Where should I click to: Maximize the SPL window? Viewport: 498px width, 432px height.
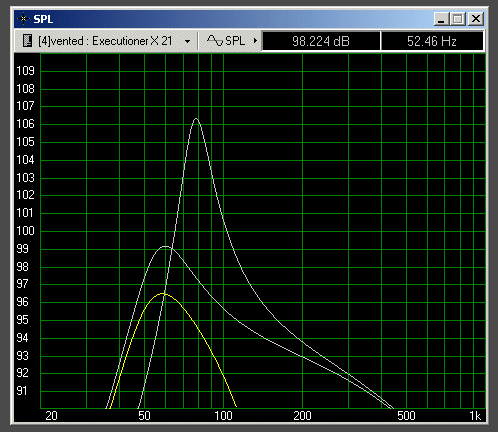tap(458, 19)
